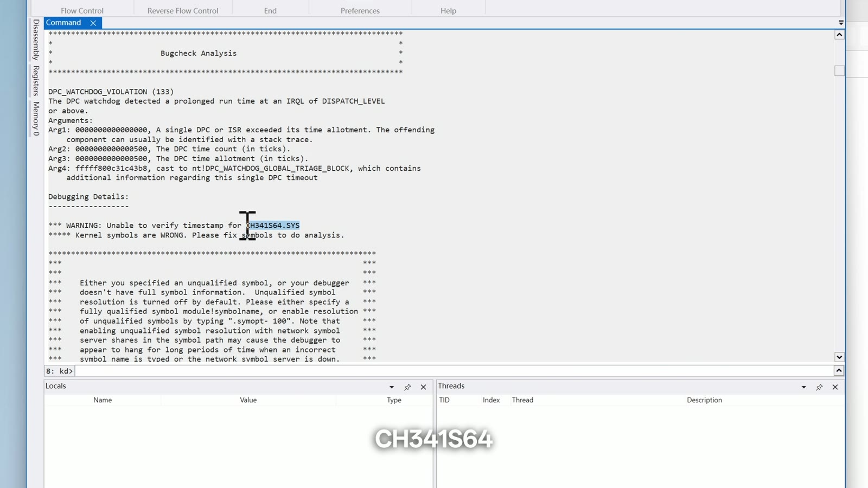
Task: Sort Locals by Value column
Action: pos(248,400)
